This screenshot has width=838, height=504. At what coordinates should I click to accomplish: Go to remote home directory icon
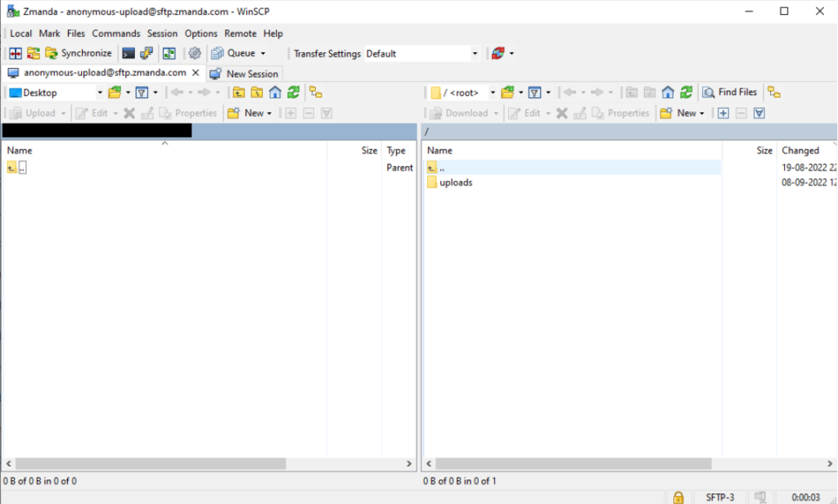pos(668,92)
